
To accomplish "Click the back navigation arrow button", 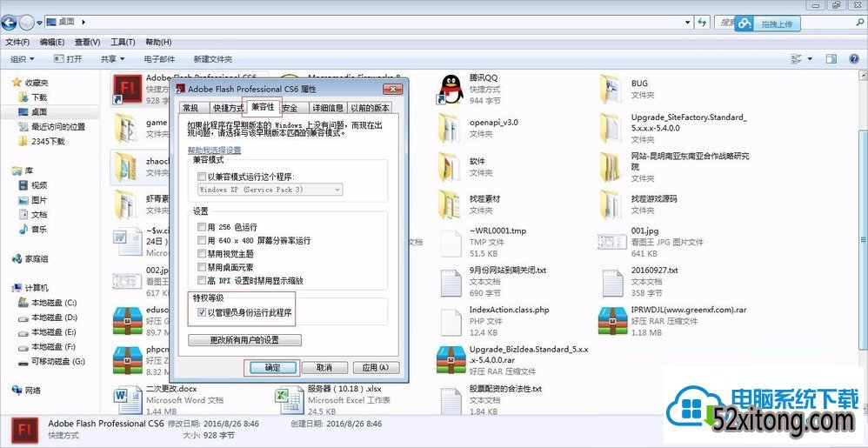I will [9, 23].
